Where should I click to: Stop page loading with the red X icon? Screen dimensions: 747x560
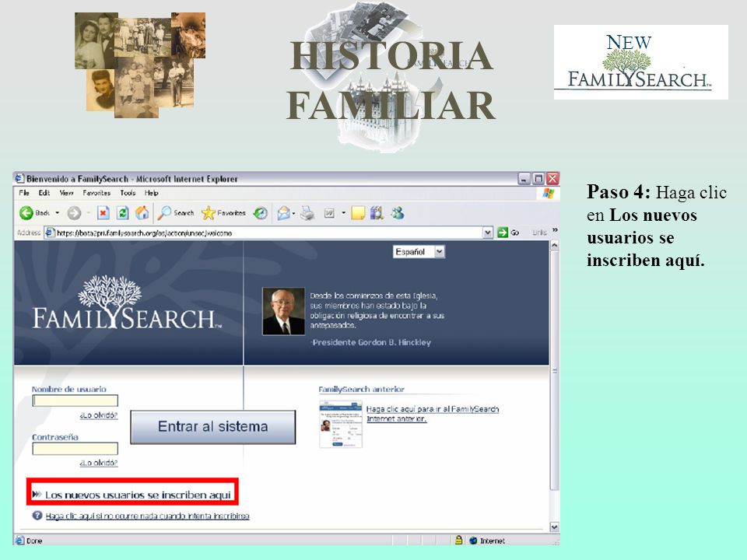[103, 213]
